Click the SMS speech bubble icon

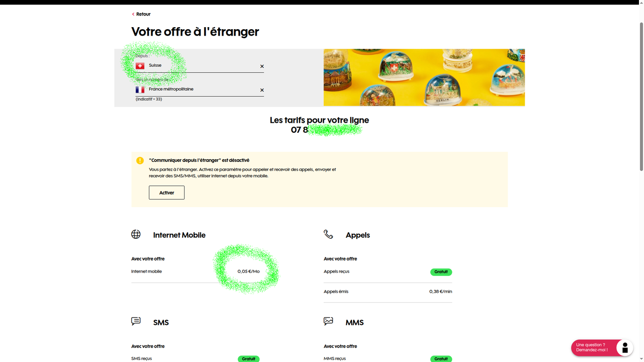(136, 321)
